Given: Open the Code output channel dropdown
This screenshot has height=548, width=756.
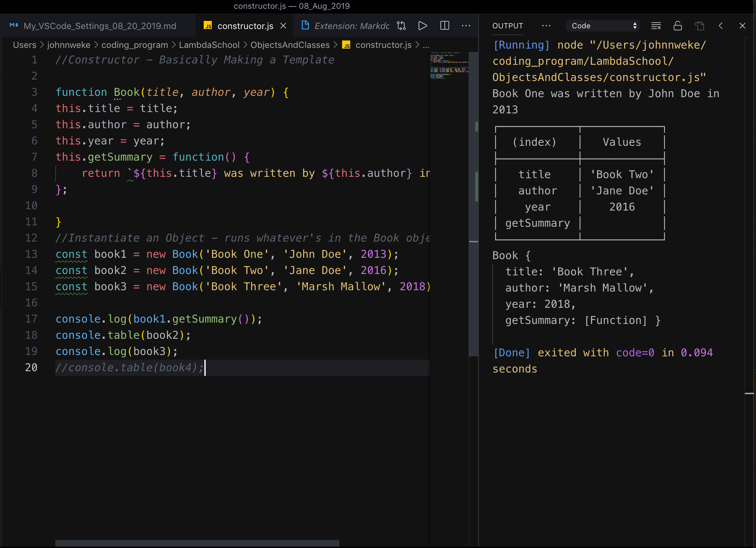Looking at the screenshot, I should click(x=603, y=26).
